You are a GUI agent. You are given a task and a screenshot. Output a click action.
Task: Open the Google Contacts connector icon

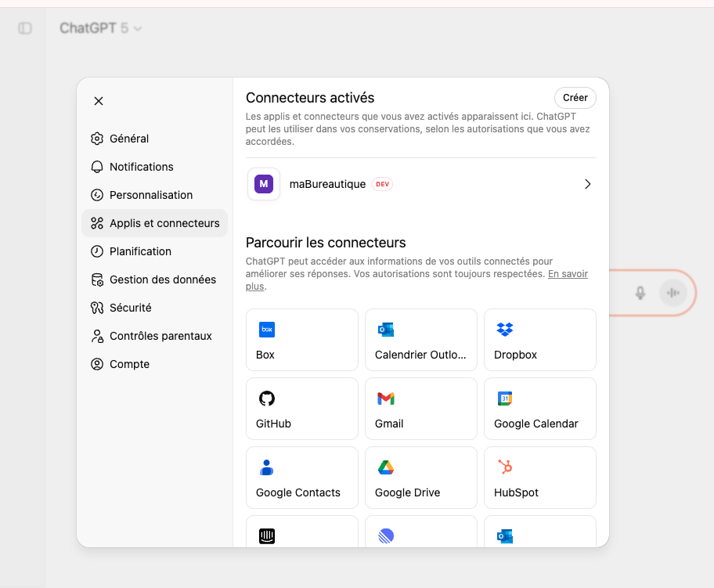pos(267,467)
